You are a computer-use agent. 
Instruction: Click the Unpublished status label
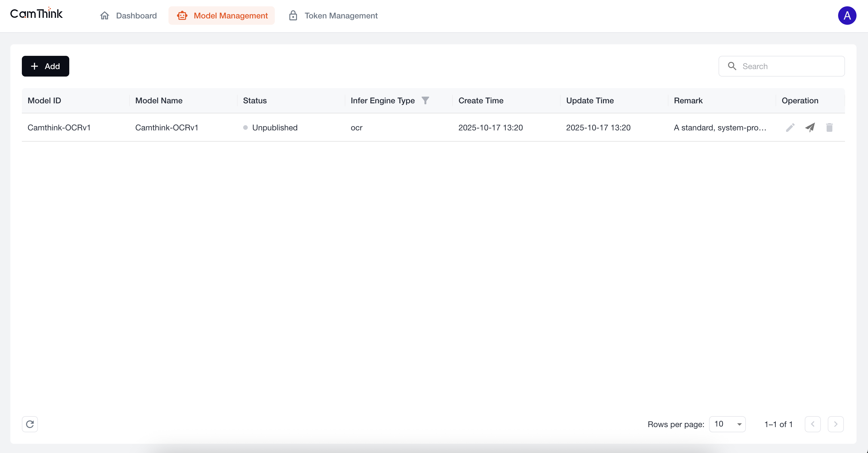pos(274,127)
